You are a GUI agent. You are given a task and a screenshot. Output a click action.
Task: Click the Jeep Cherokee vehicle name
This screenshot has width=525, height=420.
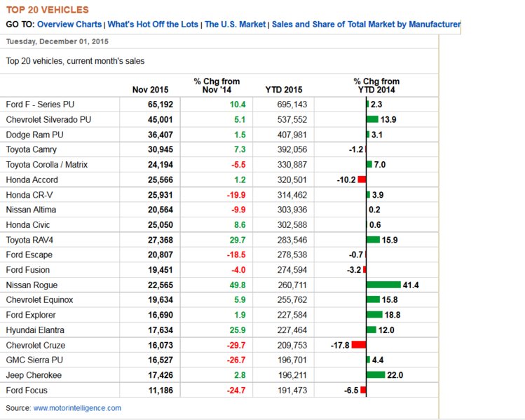pyautogui.click(x=34, y=375)
